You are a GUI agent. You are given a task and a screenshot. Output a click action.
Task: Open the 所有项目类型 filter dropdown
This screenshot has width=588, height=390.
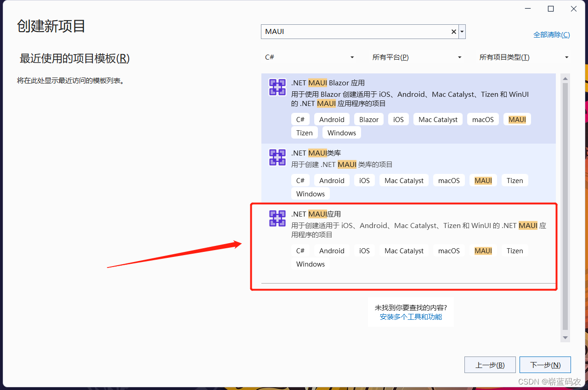point(524,57)
